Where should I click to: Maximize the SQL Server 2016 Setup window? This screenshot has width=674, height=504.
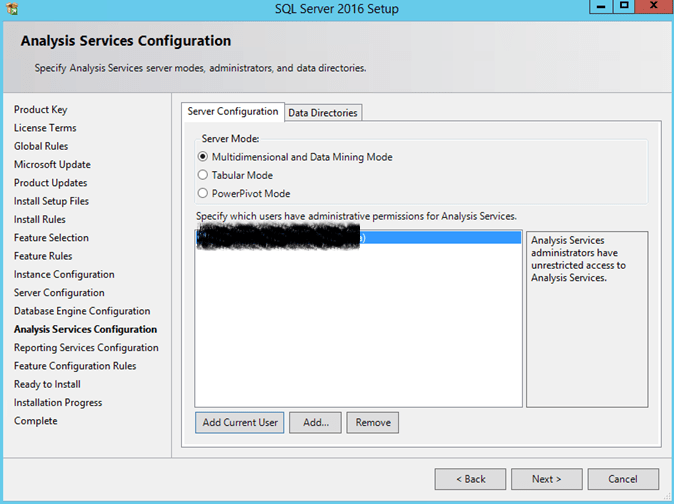[x=624, y=6]
